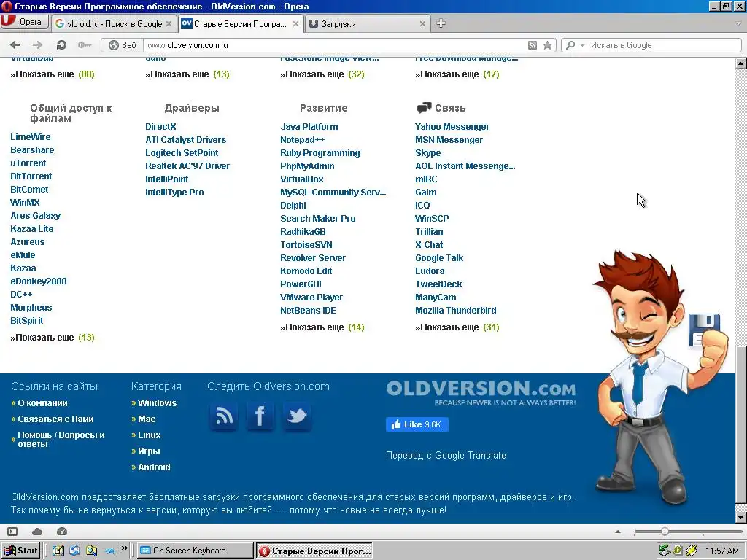Expand list Показать еще (80)

53,74
